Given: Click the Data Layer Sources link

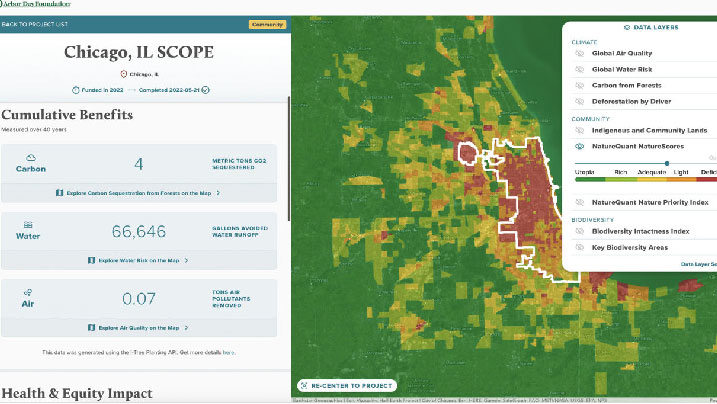Looking at the screenshot, I should [x=699, y=264].
